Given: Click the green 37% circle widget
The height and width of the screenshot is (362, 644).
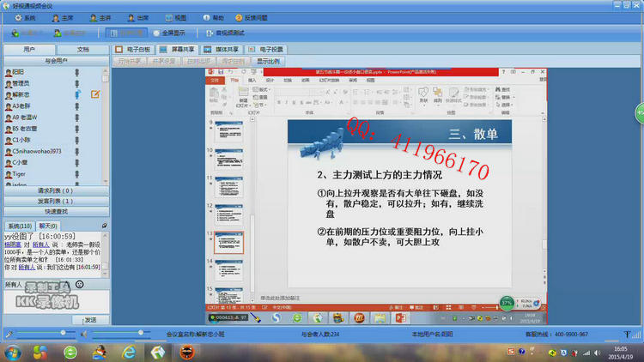Looking at the screenshot, I should coord(507,304).
